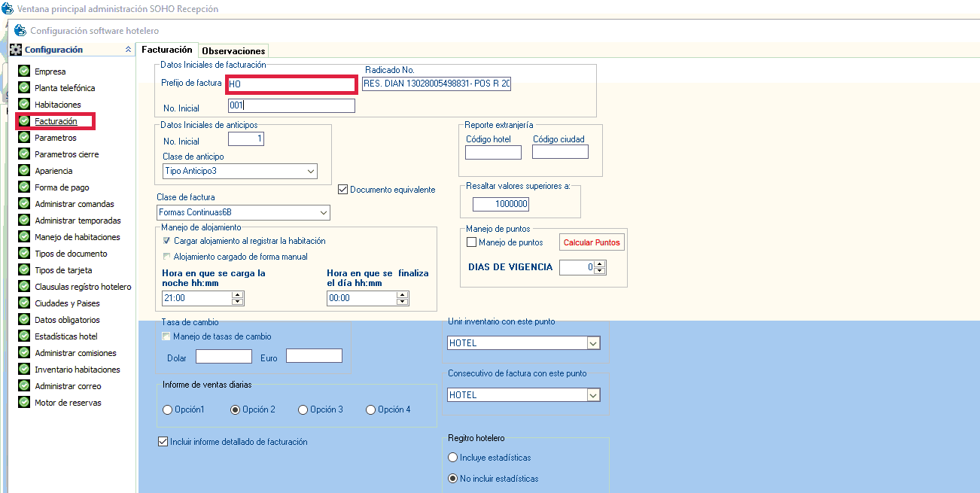Expand the Clase de factura dropdown
Viewport: 980px width, 493px height.
click(324, 213)
